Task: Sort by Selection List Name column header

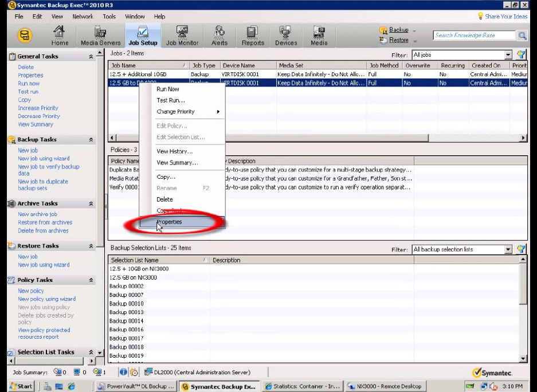Action: pos(159,260)
